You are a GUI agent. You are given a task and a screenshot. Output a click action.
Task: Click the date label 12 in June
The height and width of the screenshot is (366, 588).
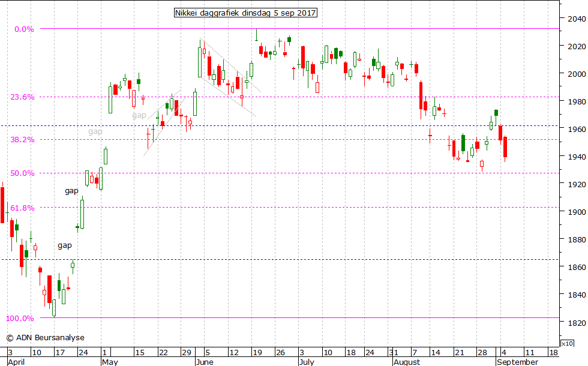[234, 353]
